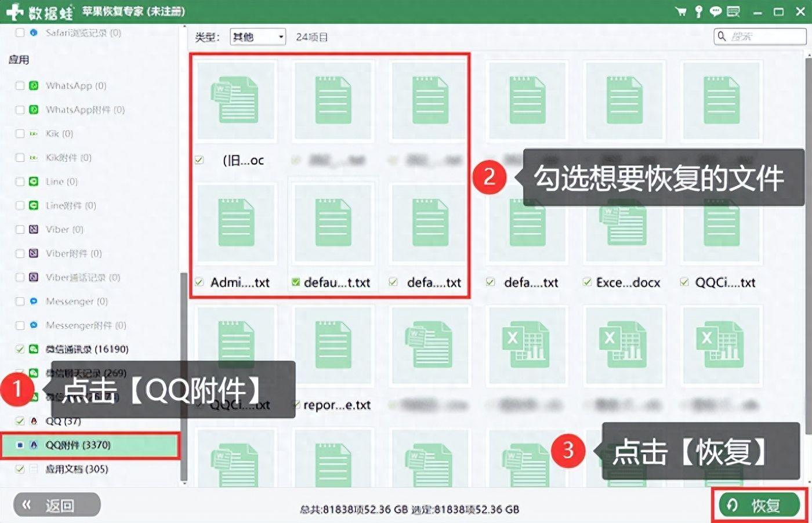Toggle the QQ附件 (3370) checkbox
The image size is (812, 523).
[20, 445]
